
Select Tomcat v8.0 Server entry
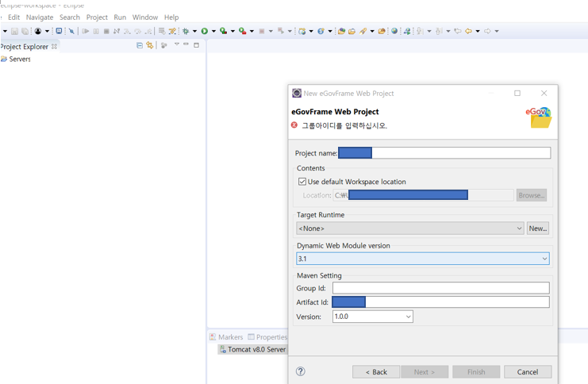(253, 350)
